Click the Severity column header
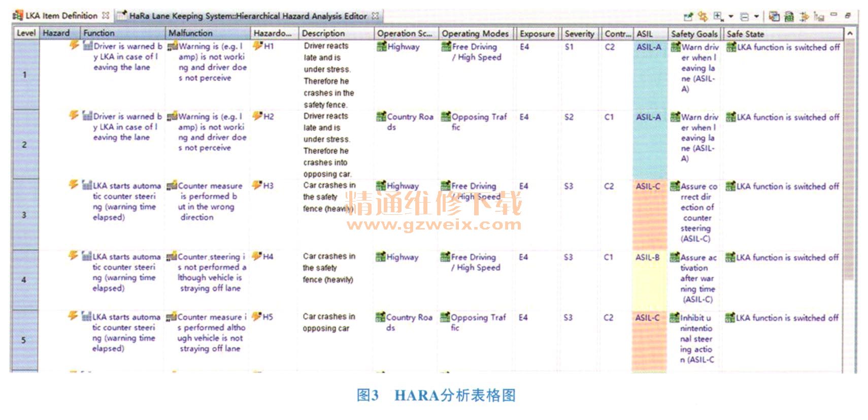 579,34
